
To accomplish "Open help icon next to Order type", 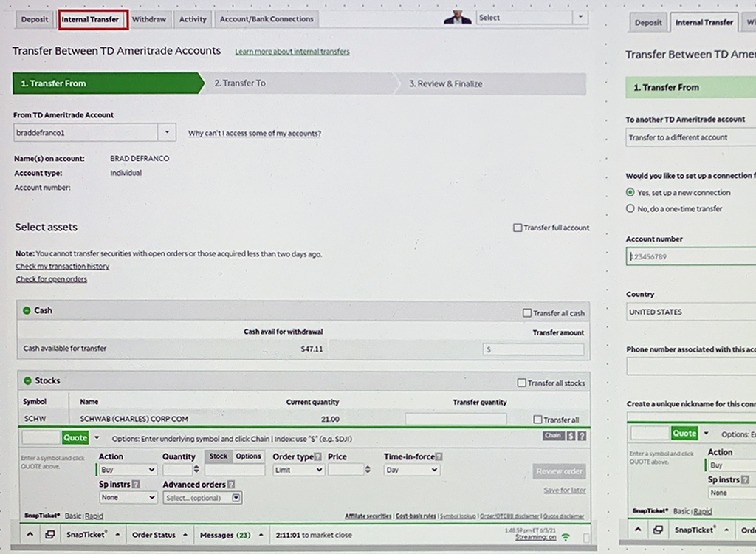I will (x=318, y=457).
